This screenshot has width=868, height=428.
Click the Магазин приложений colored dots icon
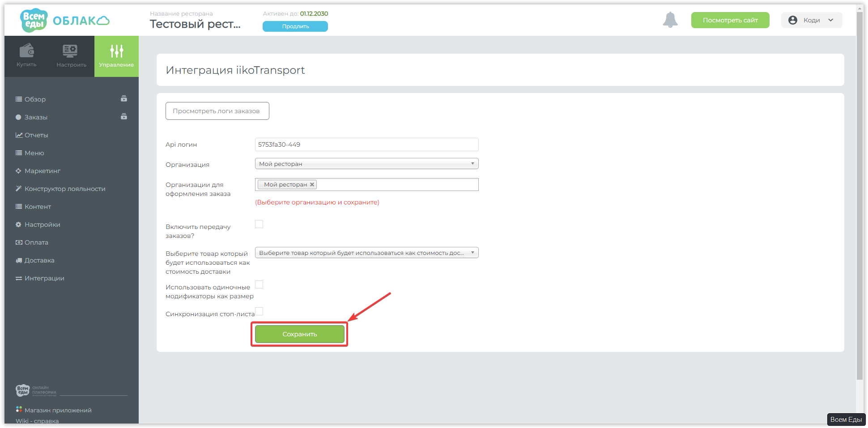click(x=19, y=409)
